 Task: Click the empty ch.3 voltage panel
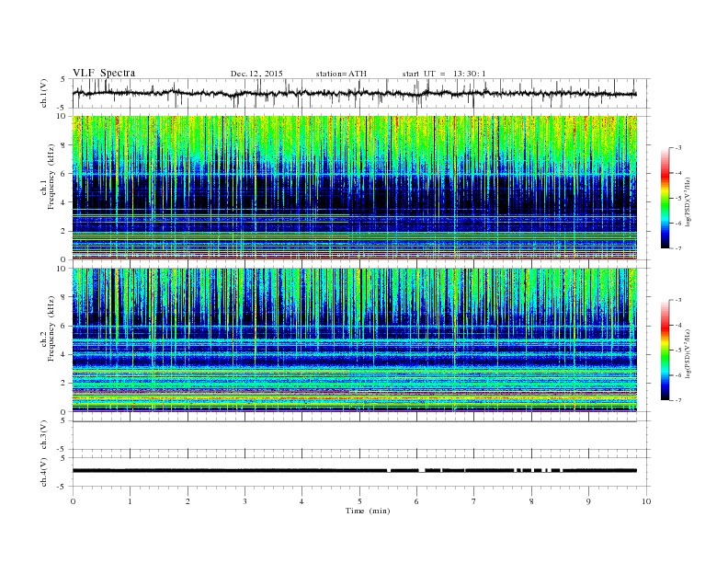click(360, 435)
